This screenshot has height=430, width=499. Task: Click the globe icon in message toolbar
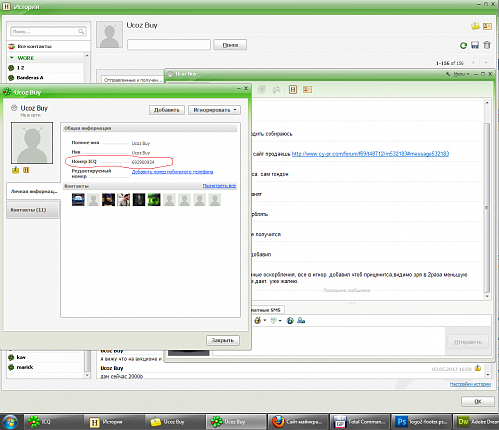290,320
